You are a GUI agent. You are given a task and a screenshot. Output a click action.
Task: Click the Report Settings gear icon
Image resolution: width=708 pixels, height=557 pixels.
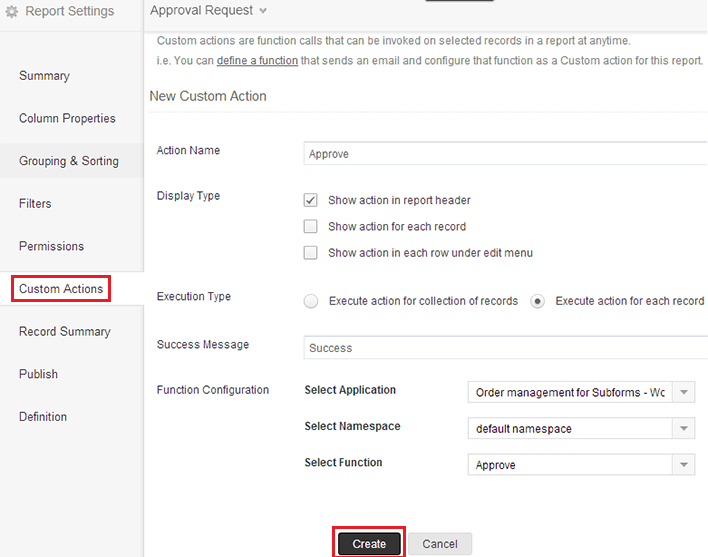(12, 12)
